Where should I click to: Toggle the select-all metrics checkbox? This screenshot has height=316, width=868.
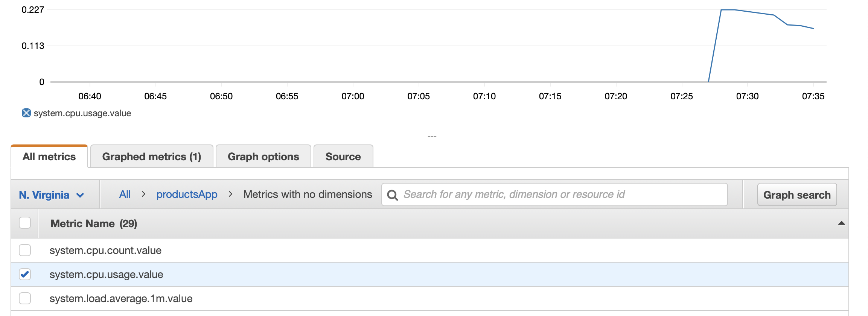(25, 223)
